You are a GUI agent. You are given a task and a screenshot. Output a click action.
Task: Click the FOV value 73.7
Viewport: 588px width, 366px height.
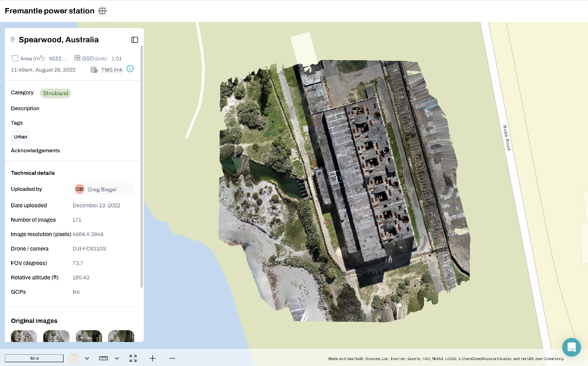tap(78, 263)
